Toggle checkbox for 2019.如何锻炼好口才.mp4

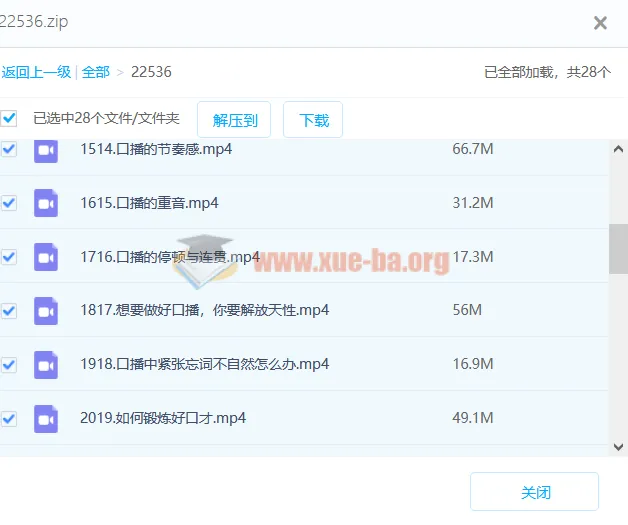pos(9,418)
